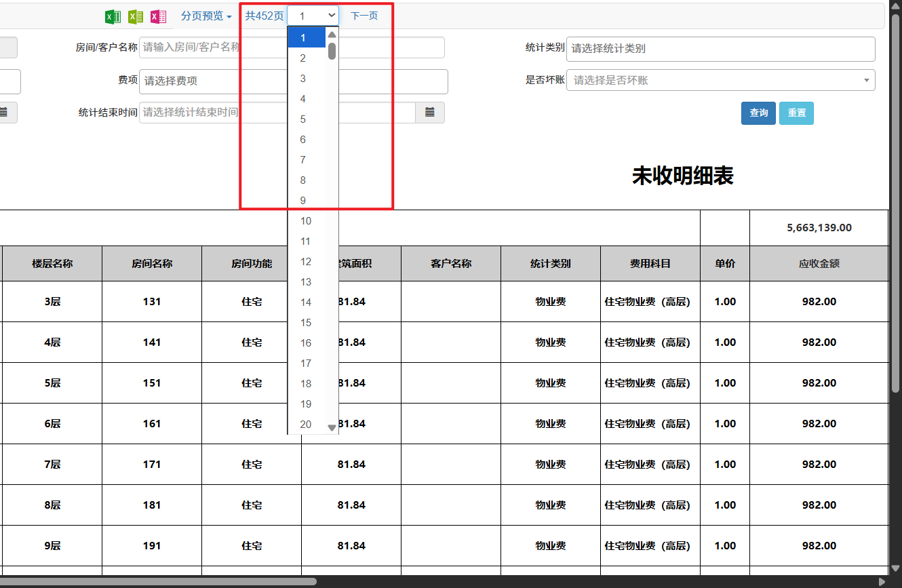The height and width of the screenshot is (588, 902).
Task: Click the 5层 floor cell
Action: (x=52, y=383)
